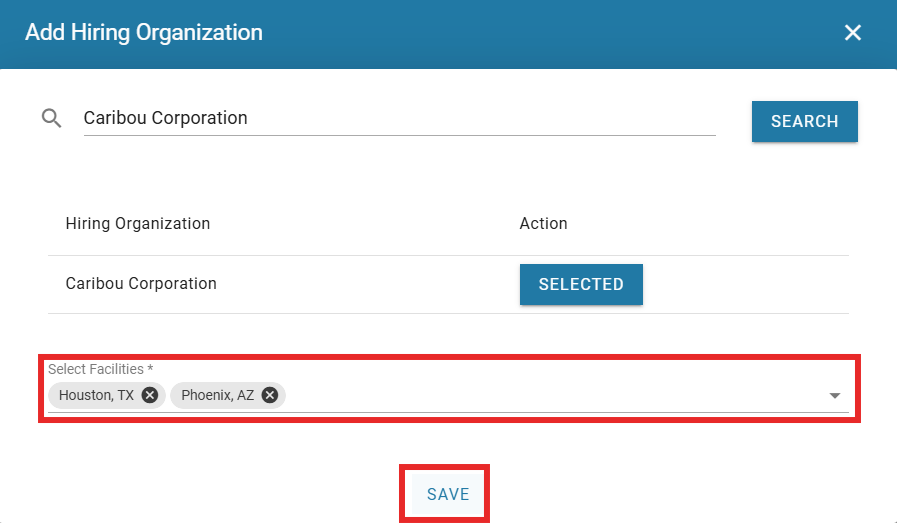This screenshot has height=523, width=897.
Task: Click the magnifier search icon
Action: tap(52, 119)
